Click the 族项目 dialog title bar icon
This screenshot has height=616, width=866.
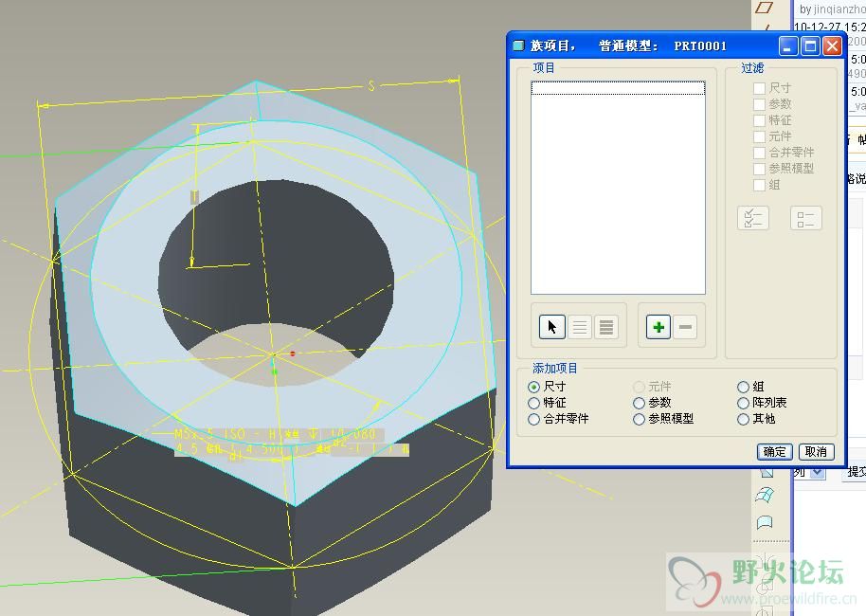(518, 45)
